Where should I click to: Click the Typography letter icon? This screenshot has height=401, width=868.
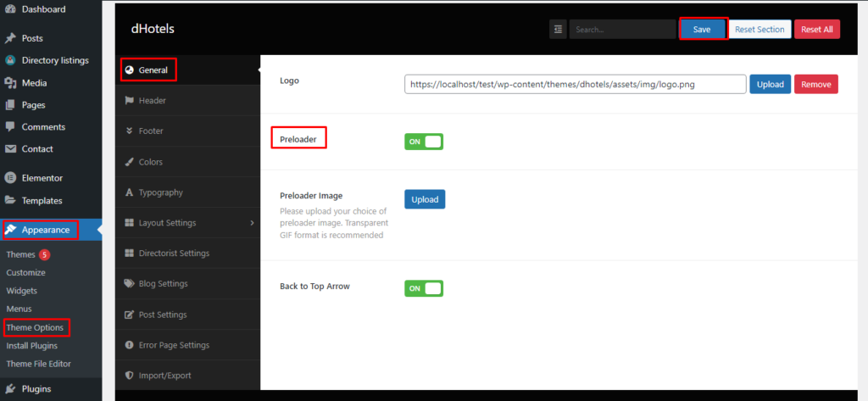click(x=129, y=192)
